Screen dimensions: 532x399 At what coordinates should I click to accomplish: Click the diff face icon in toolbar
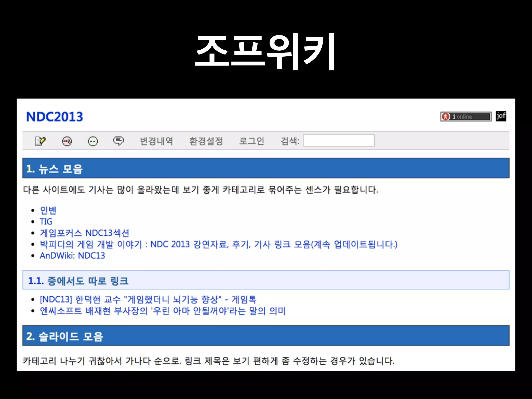67,141
